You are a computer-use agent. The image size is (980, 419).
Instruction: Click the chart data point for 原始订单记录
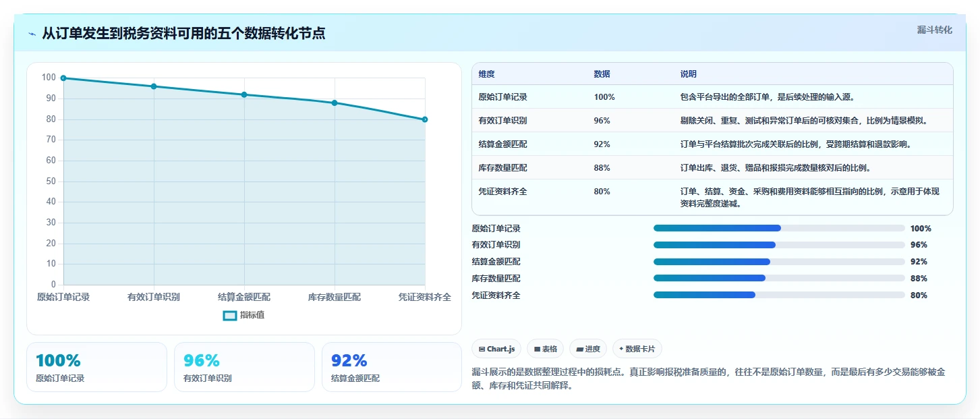coord(63,78)
